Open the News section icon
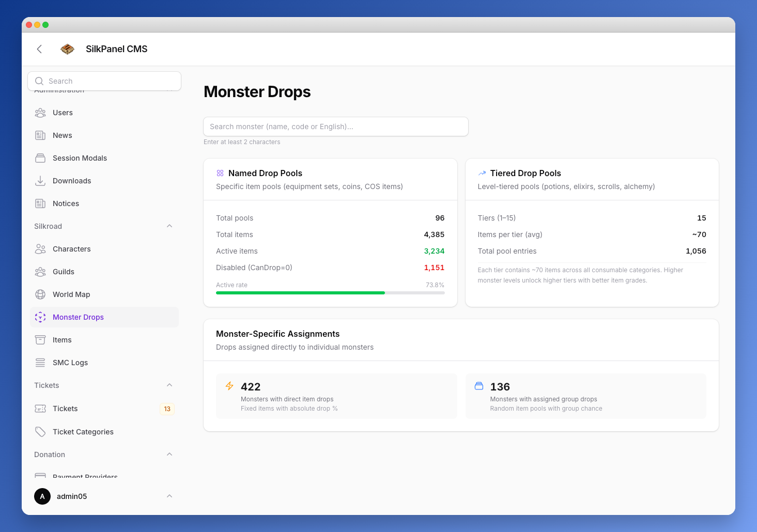The width and height of the screenshot is (757, 532). [40, 135]
